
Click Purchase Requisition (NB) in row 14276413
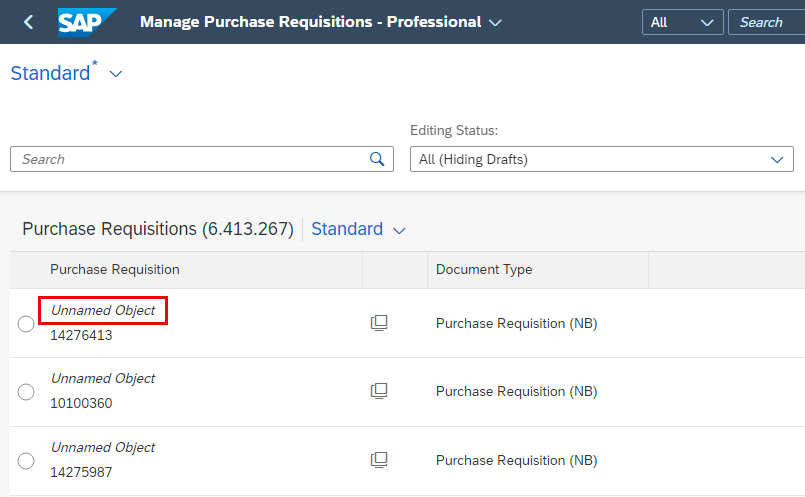click(x=516, y=323)
